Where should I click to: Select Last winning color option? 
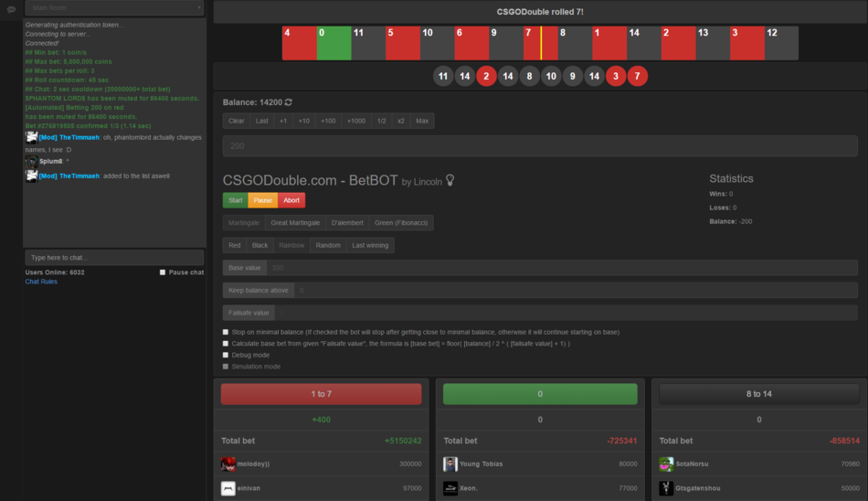click(370, 245)
